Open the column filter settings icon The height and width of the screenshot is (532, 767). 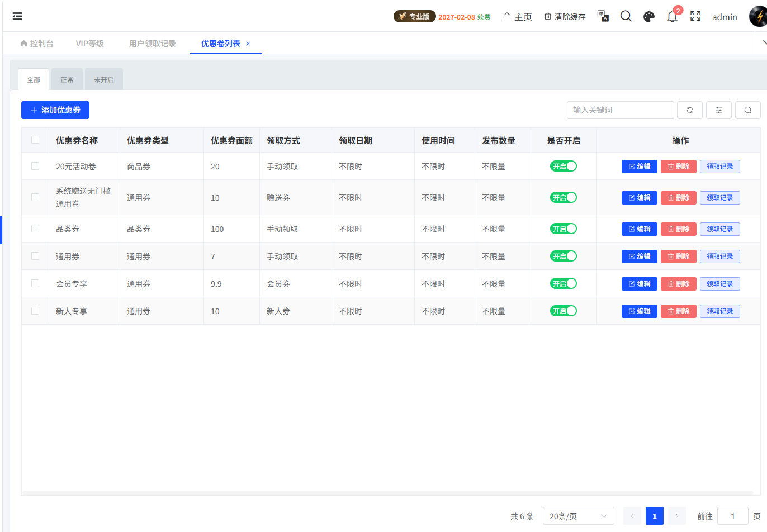(x=718, y=110)
